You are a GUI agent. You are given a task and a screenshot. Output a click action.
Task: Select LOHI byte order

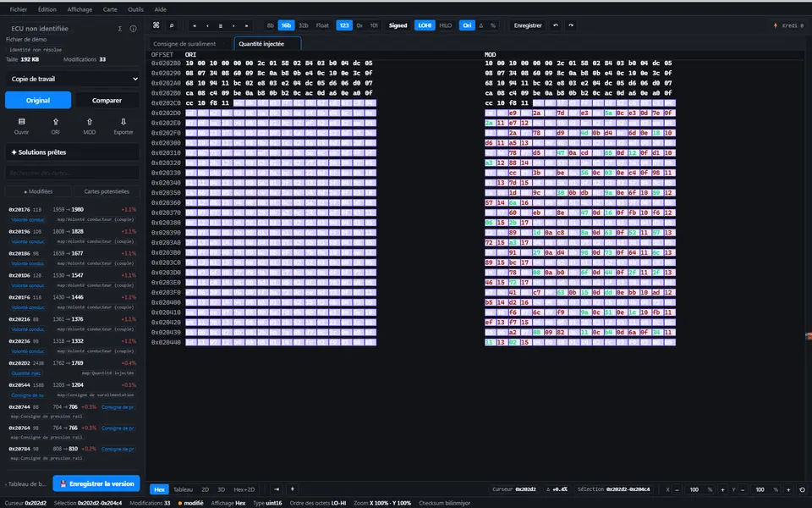pos(425,25)
